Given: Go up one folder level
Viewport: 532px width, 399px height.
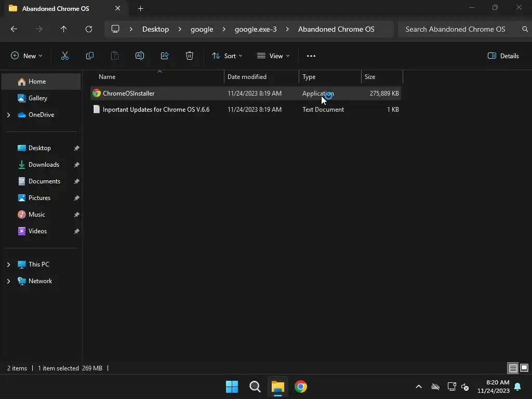Looking at the screenshot, I should coord(63,29).
